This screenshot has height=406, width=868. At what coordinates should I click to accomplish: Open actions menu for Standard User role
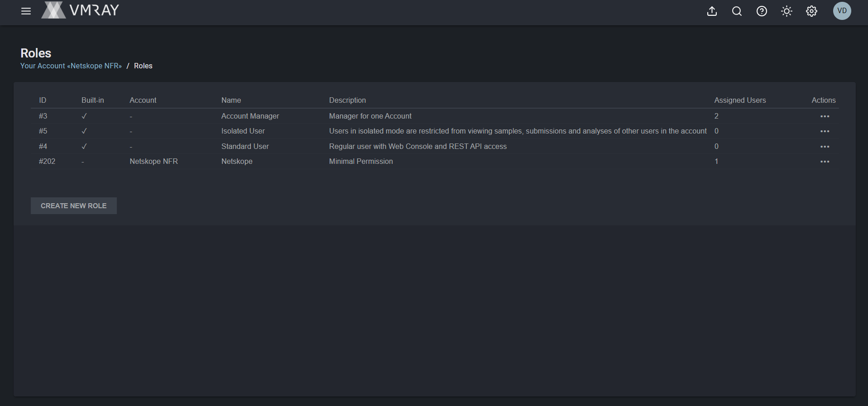[825, 147]
